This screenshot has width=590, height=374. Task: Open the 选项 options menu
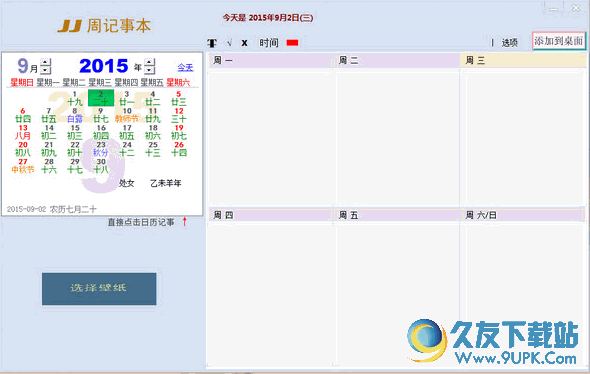click(509, 43)
